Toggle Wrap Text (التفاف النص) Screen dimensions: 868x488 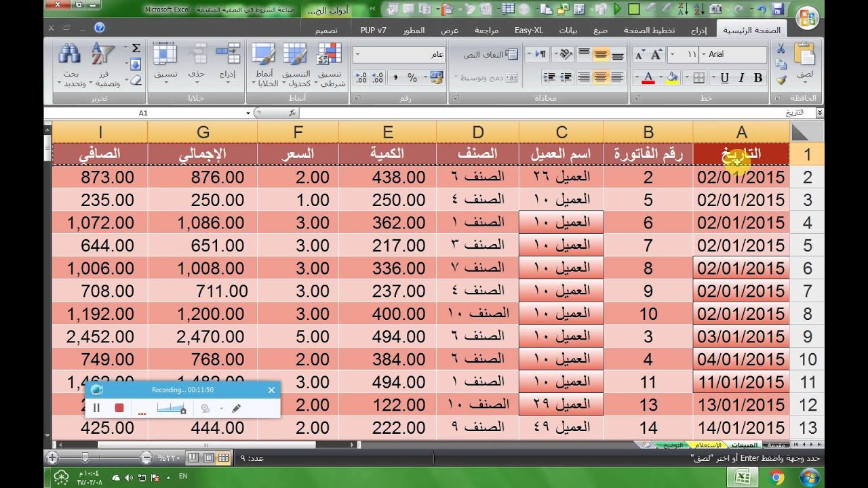(490, 54)
